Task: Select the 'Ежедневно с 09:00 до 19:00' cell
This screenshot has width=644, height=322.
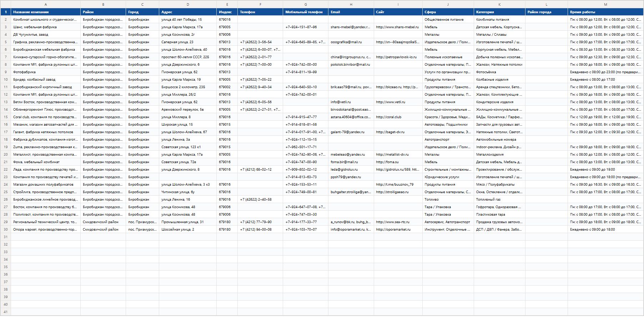Action: [605, 169]
